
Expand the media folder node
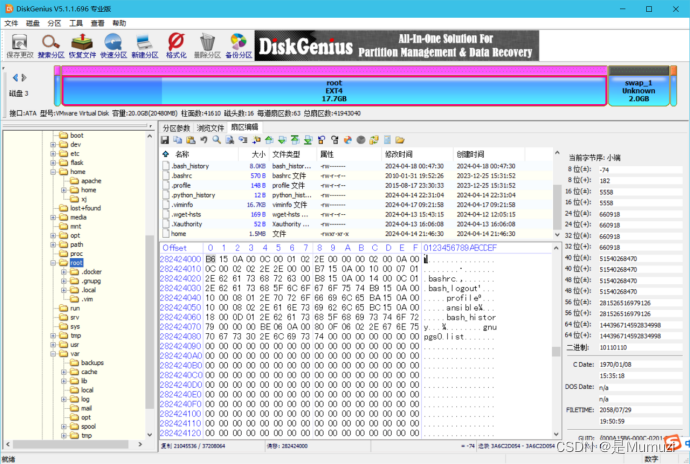pos(53,217)
